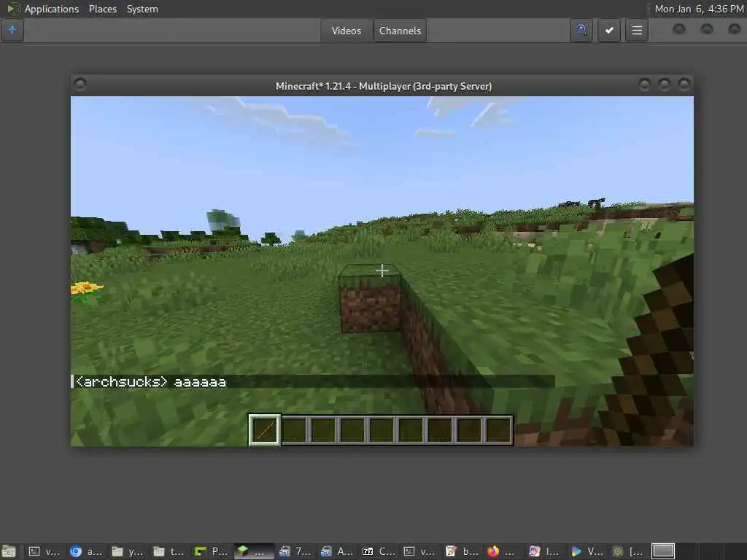747x560 pixels.
Task: Switch to Firefox taskbar entry
Action: pyautogui.click(x=503, y=551)
